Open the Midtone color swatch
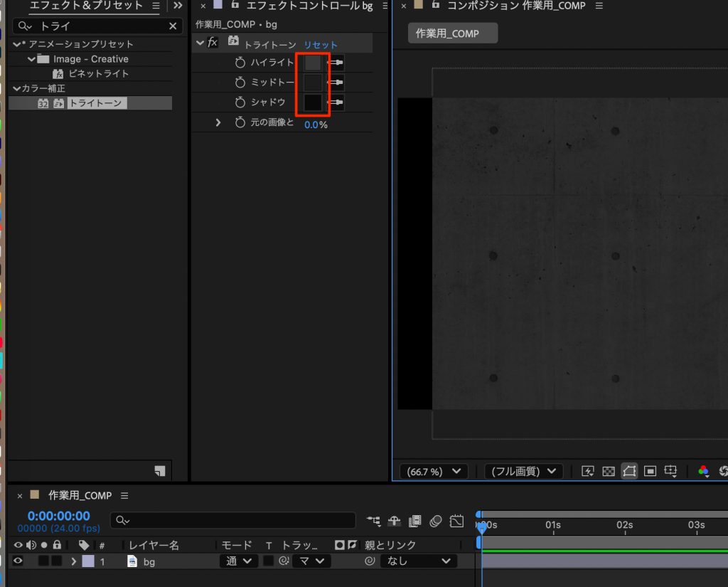 click(313, 83)
